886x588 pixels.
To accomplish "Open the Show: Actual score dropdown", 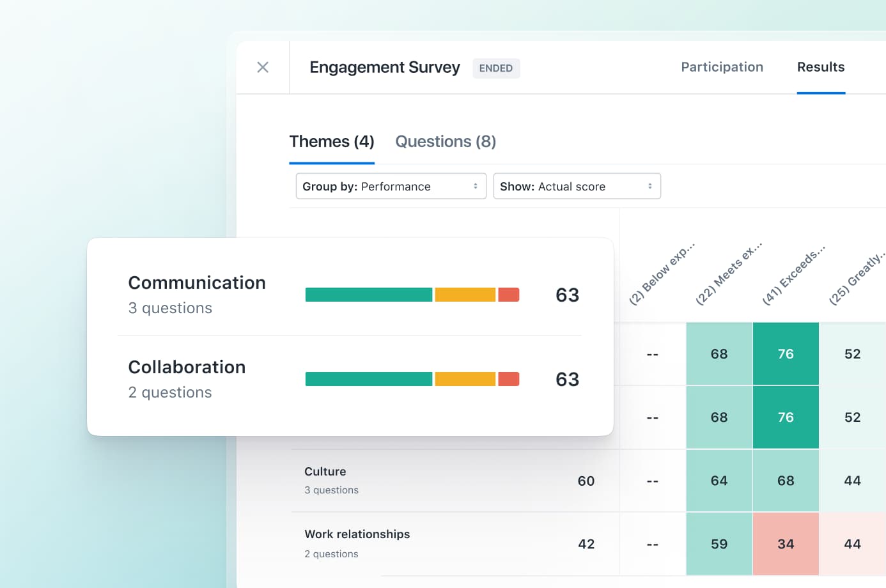I will click(577, 186).
